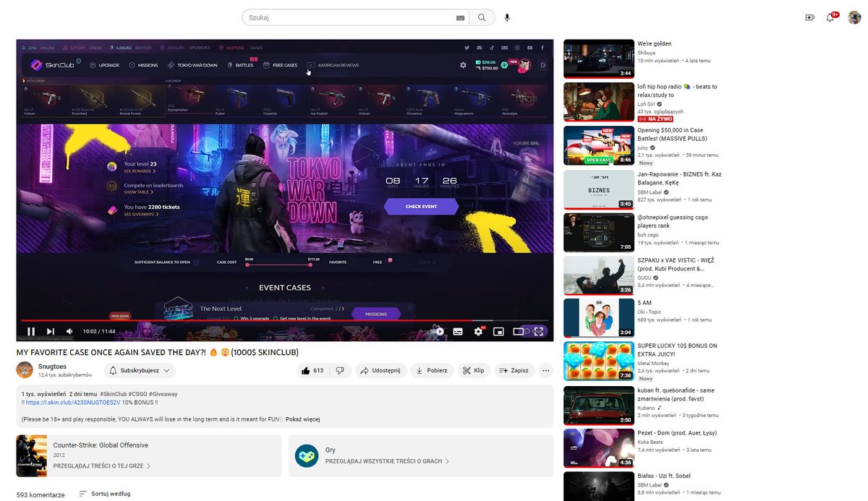Open the notifications bell
Screen dimensions: 868x501
830,17
